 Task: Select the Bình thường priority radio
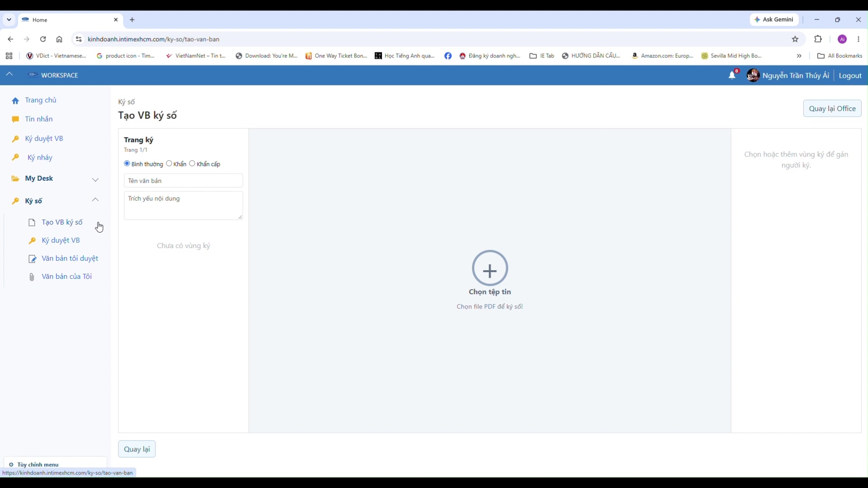(x=127, y=164)
